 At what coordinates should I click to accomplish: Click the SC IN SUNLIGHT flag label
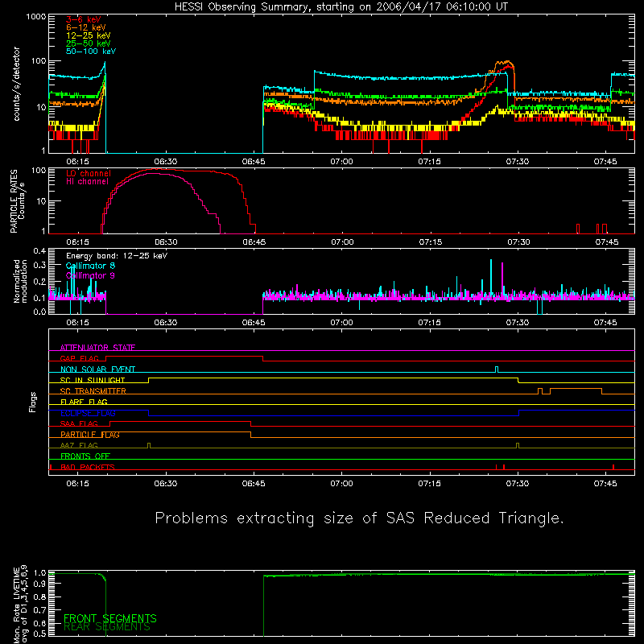(x=93, y=380)
